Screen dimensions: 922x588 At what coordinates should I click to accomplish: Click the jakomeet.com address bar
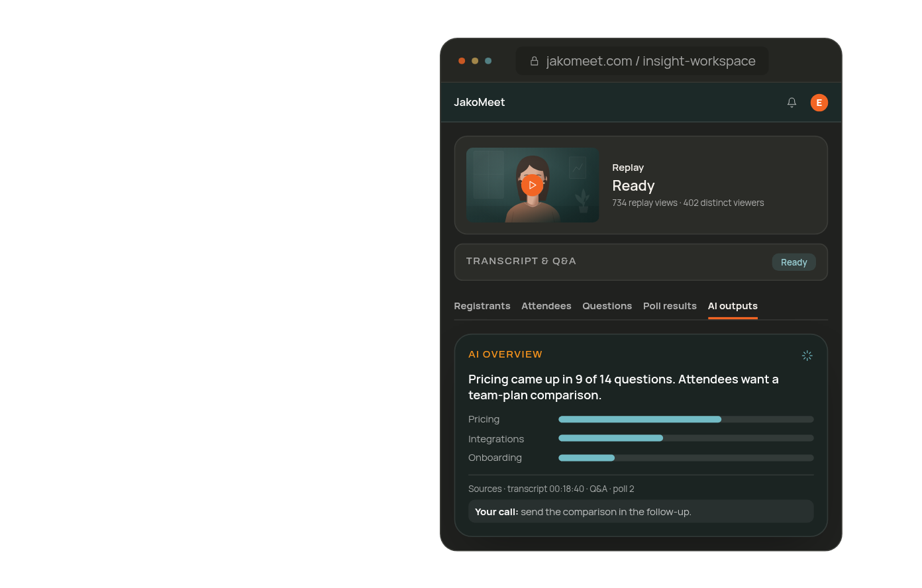642,61
